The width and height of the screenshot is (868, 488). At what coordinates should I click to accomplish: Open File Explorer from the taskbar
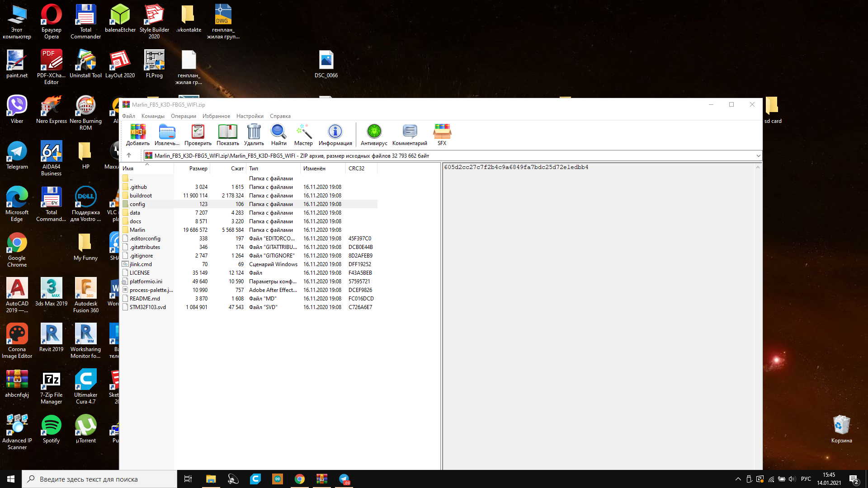[211, 479]
